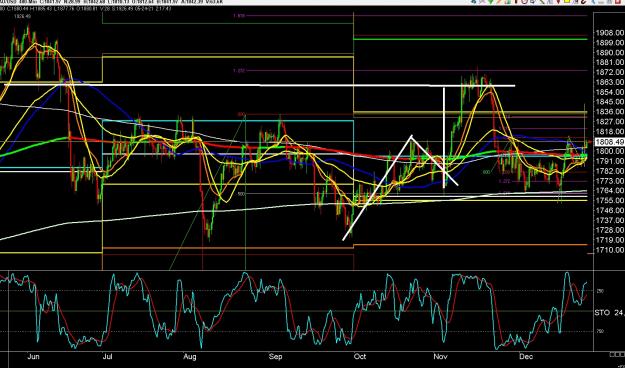625x368 pixels.
Task: Click the 1908.00 price axis label
Action: pos(610,33)
